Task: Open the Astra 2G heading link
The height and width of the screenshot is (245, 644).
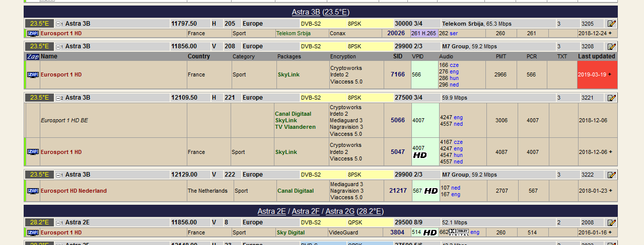Action: pyautogui.click(x=340, y=211)
